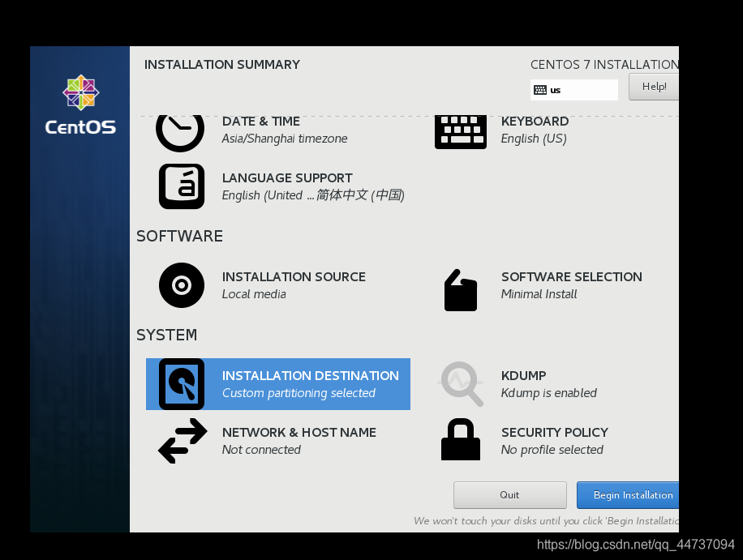Click 'Not connected' network status
The image size is (743, 560).
click(x=261, y=450)
